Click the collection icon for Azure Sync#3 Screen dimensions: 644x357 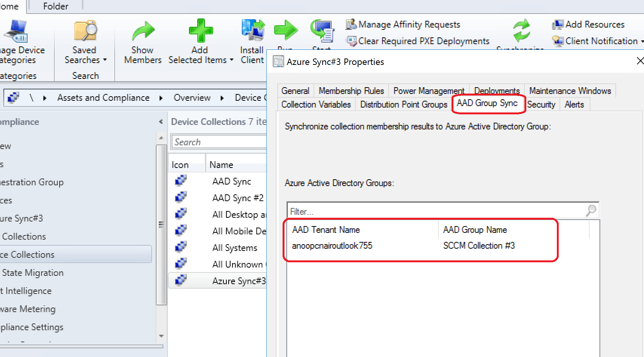[x=181, y=280]
